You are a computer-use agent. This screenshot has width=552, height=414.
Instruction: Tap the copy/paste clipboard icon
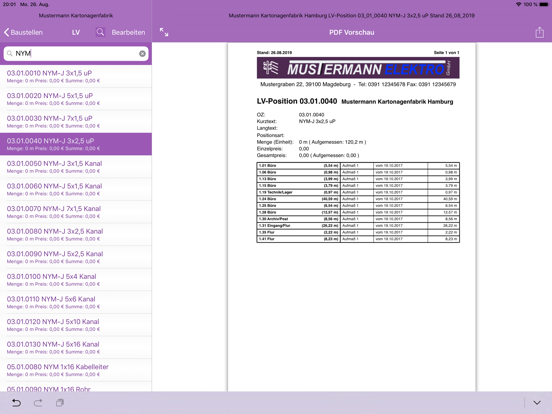[x=60, y=403]
